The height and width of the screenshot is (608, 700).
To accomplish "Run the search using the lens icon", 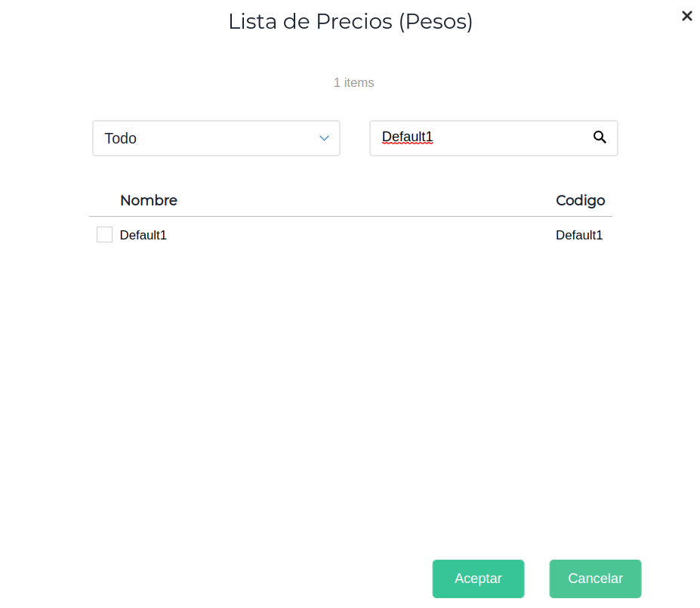I will point(600,137).
